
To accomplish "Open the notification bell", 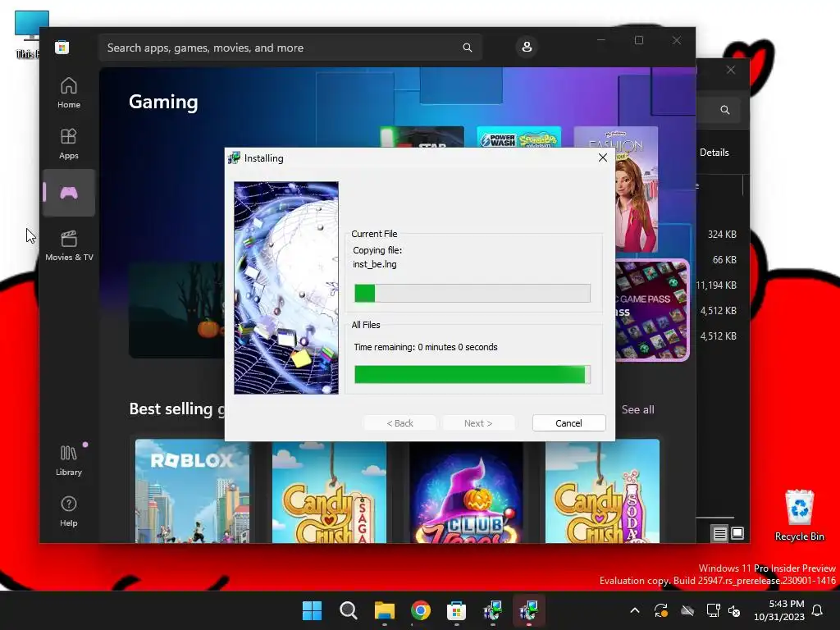I will point(818,610).
